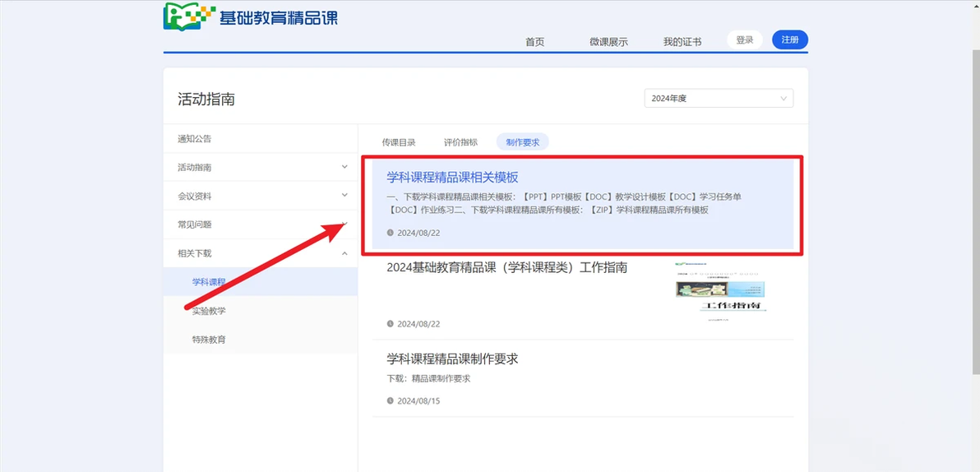Select 实验教学 in the sidebar
Image resolution: width=980 pixels, height=472 pixels.
[x=209, y=311]
